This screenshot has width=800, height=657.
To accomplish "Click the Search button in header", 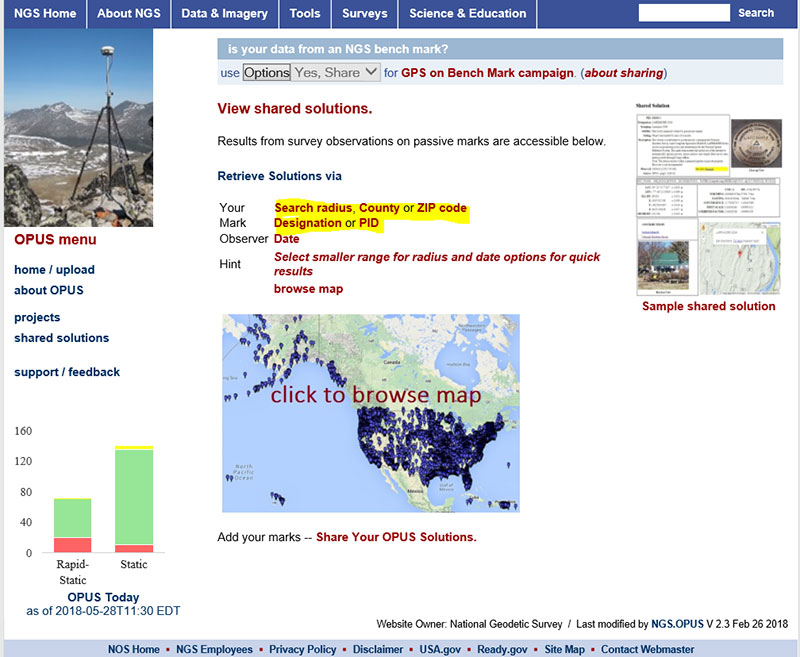I will (755, 13).
